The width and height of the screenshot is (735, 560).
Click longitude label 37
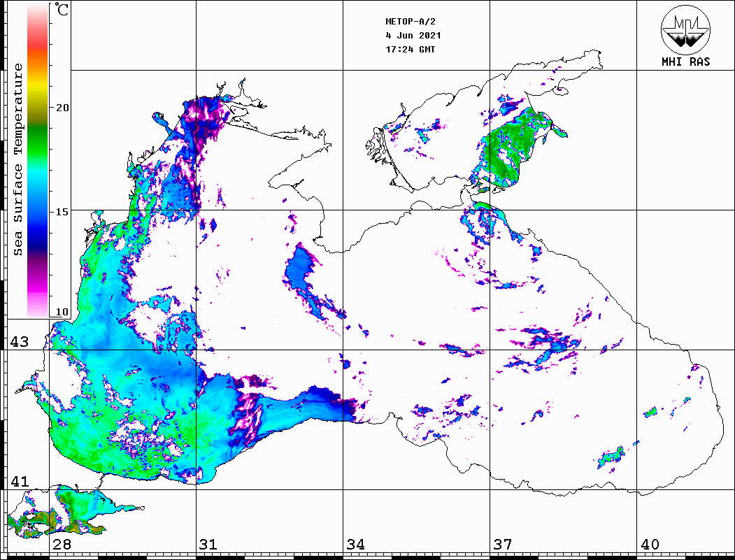tap(503, 544)
